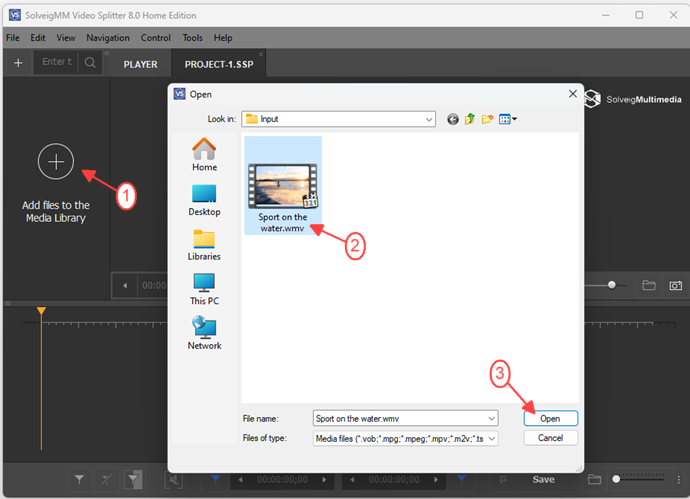Click the small plus icon beside the search box
Image resolution: width=690 pixels, height=499 pixels.
(x=18, y=63)
